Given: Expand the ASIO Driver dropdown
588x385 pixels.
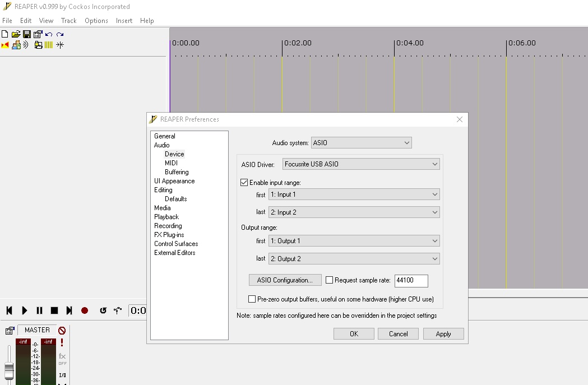Looking at the screenshot, I should tap(361, 164).
